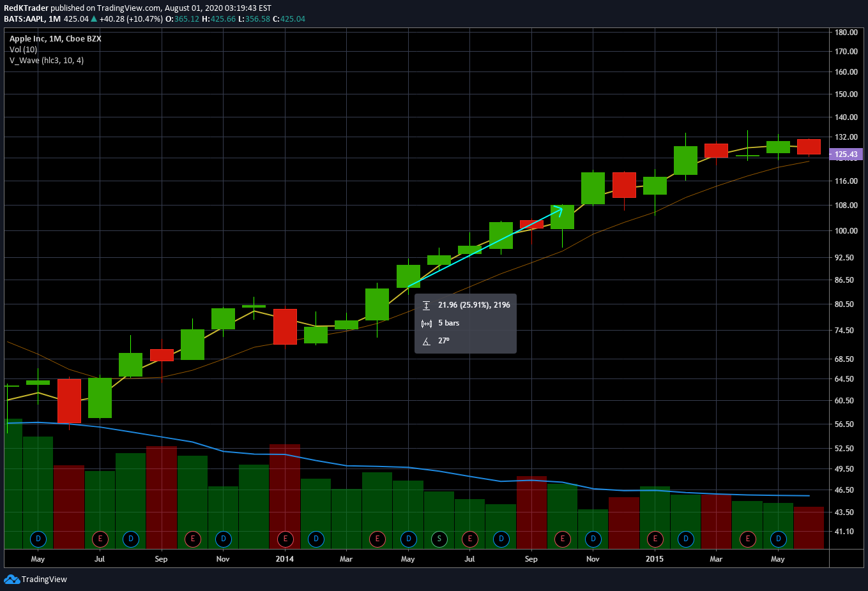Click the C:425.04 close value
The height and width of the screenshot is (591, 868).
(289, 19)
